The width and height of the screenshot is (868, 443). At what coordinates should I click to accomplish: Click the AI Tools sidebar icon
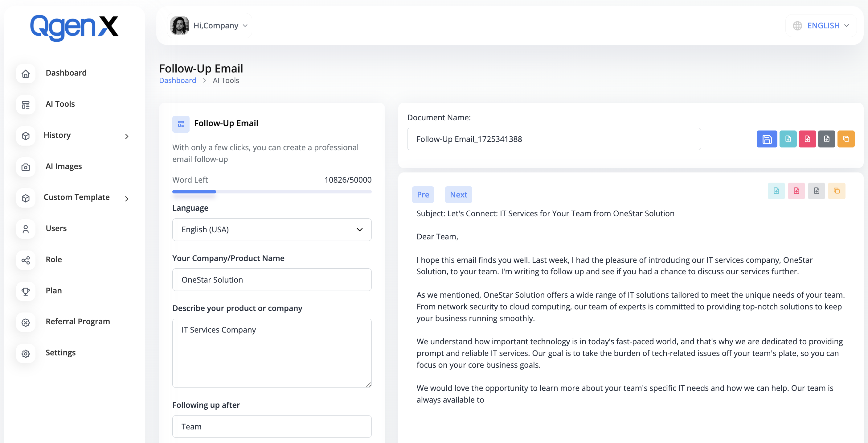[26, 105]
